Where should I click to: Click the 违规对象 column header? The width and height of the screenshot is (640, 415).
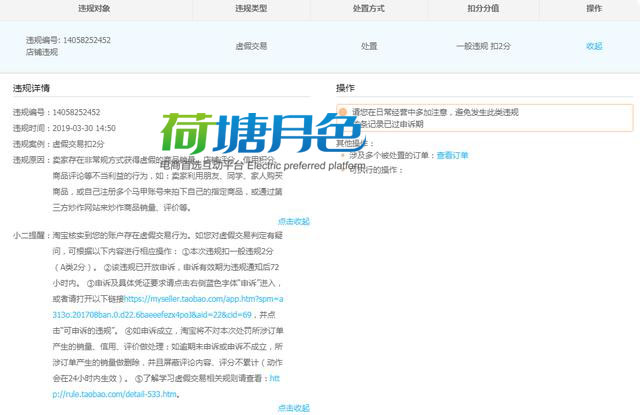pyautogui.click(x=94, y=8)
